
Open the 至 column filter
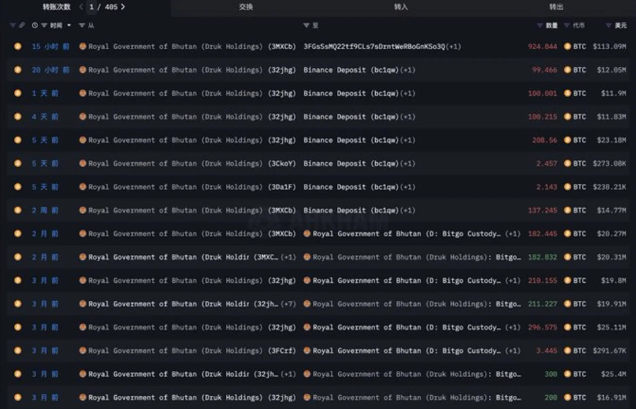[x=306, y=25]
